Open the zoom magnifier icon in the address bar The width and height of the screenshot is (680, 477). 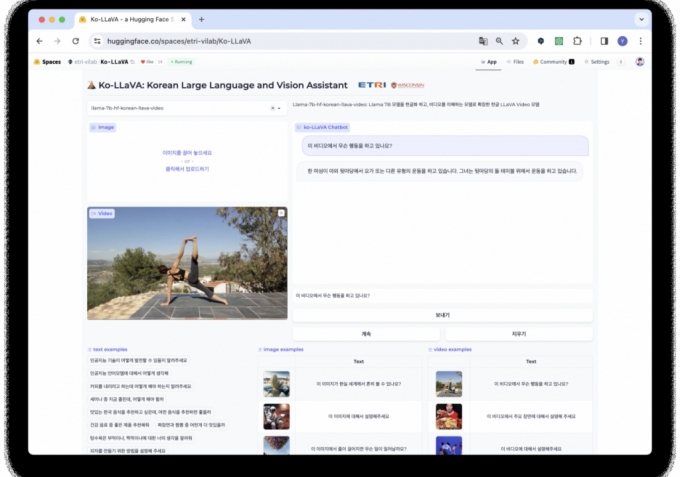coord(499,41)
